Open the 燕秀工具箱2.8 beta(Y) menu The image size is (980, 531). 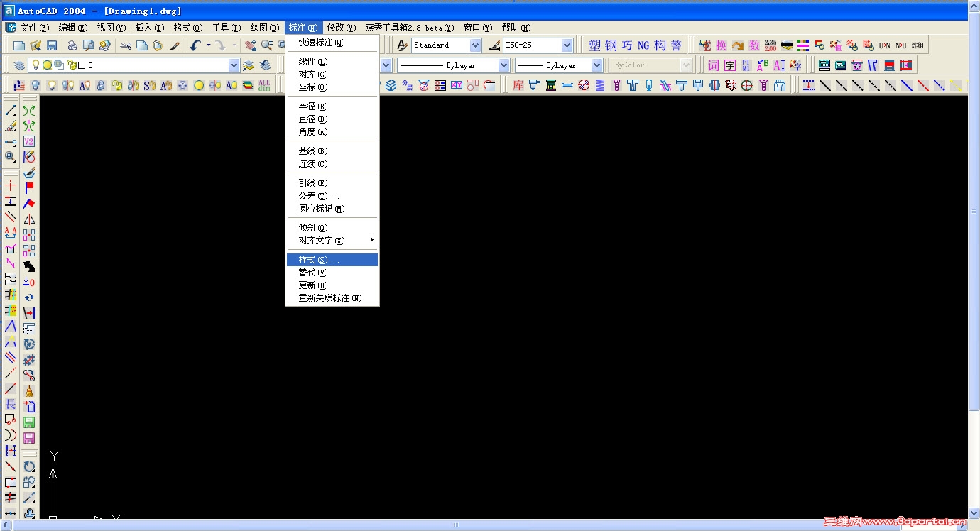point(410,28)
